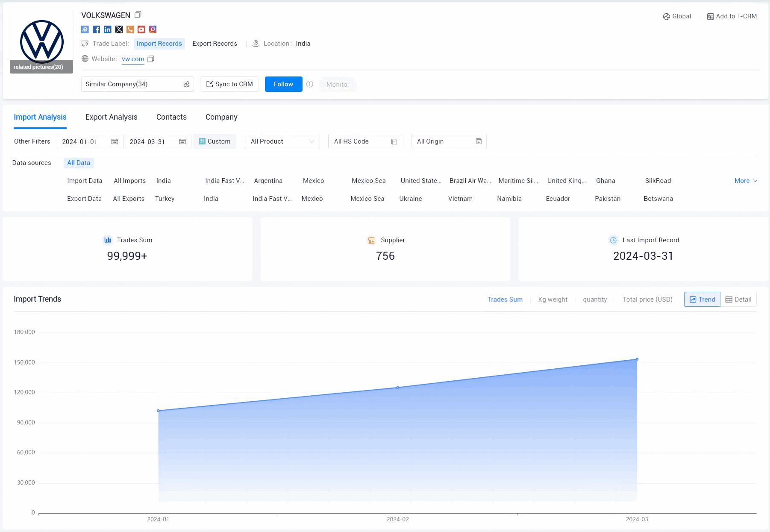Select the quantity metric

tap(595, 300)
